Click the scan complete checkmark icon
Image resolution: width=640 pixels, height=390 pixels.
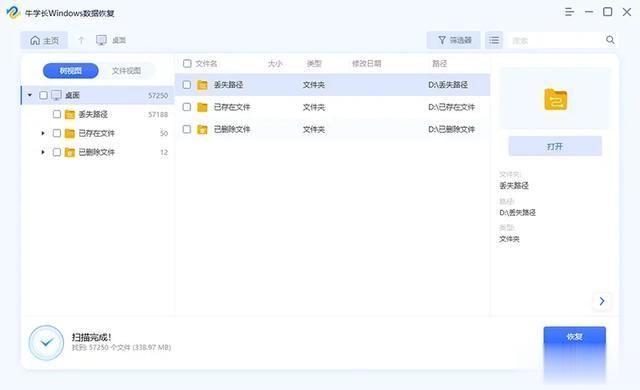pyautogui.click(x=47, y=342)
